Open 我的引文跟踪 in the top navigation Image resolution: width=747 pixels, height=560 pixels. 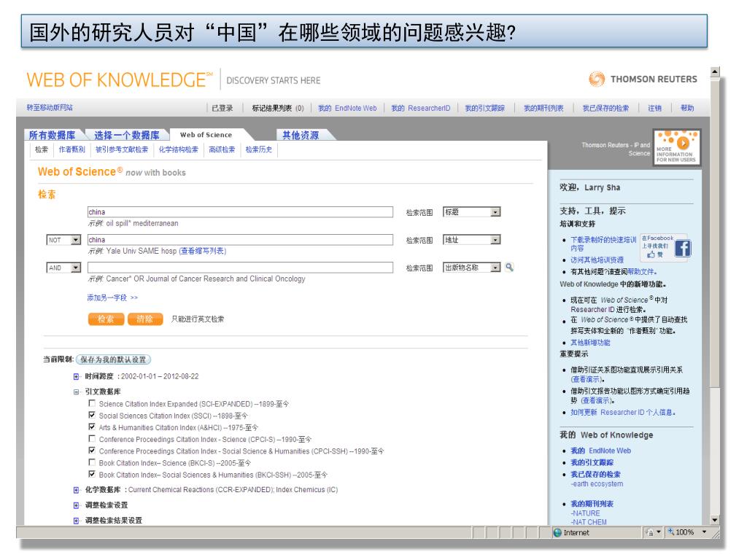coord(485,108)
